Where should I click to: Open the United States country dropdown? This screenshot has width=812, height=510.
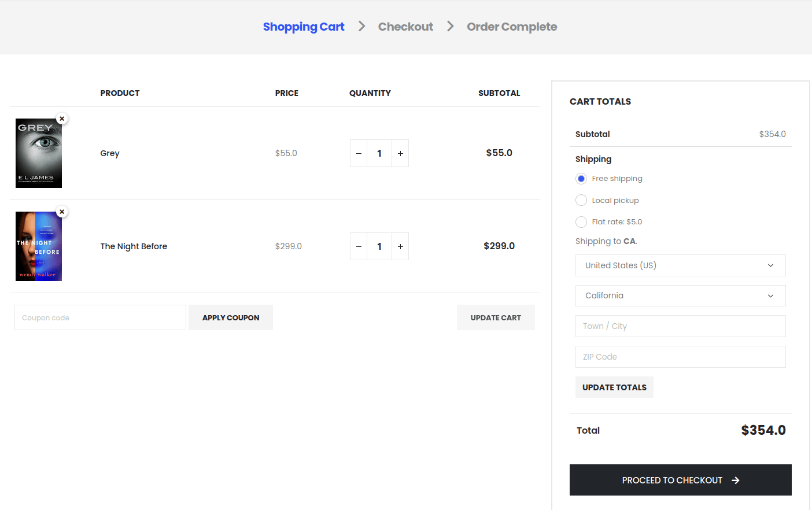click(680, 265)
